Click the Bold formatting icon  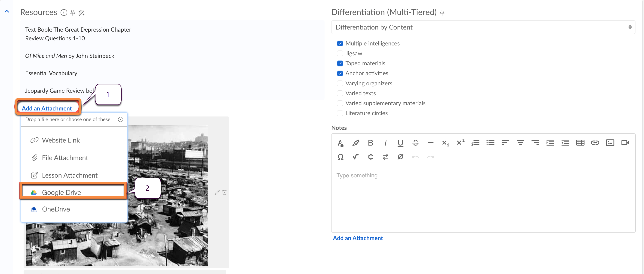370,143
